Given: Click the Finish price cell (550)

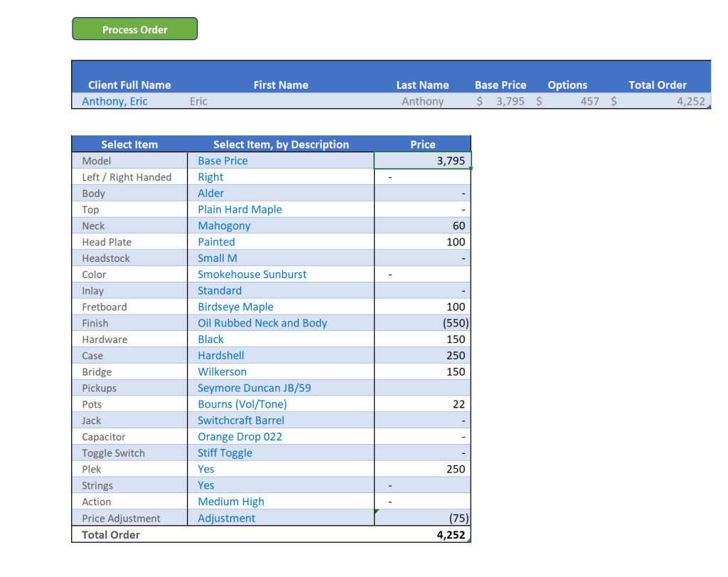Looking at the screenshot, I should [422, 323].
